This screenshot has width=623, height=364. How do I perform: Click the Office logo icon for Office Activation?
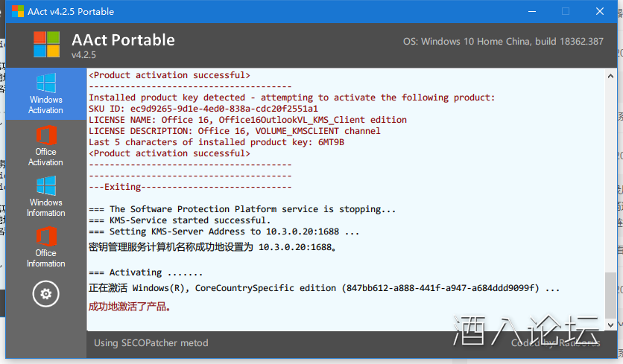pyautogui.click(x=46, y=135)
